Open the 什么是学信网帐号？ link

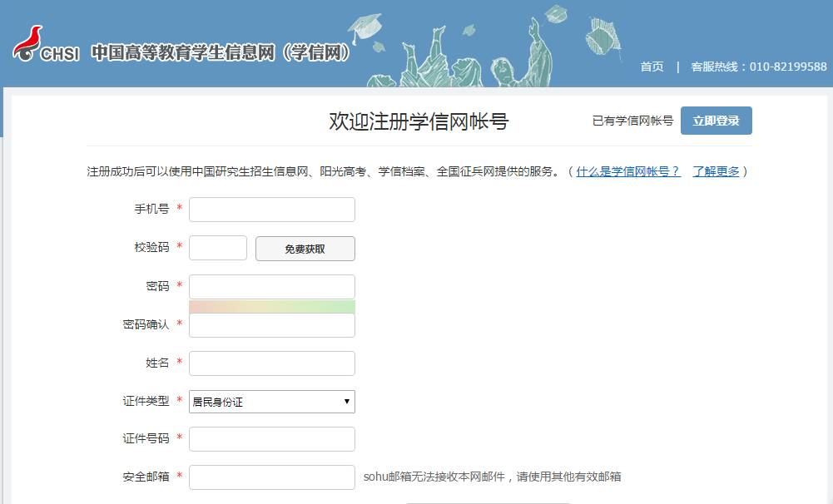pos(628,171)
